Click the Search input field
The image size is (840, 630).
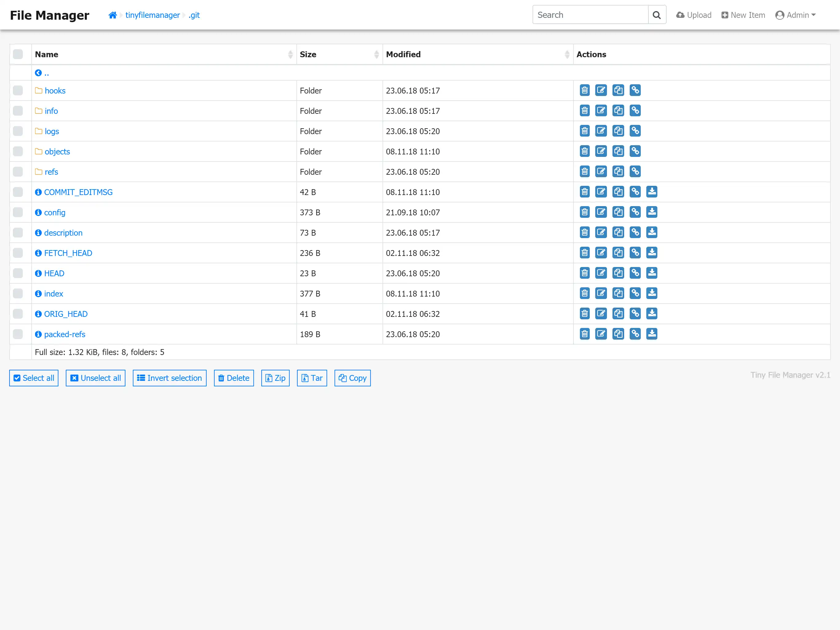[591, 14]
